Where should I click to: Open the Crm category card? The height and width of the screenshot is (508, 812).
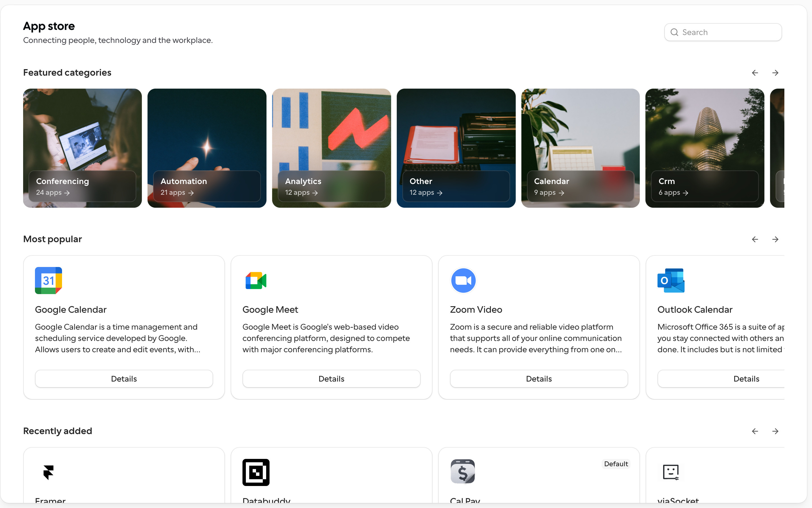[x=705, y=148]
